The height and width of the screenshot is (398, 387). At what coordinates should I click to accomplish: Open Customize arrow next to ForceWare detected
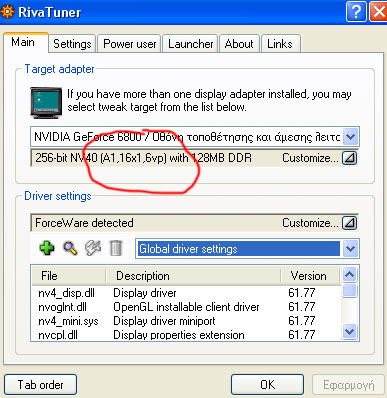point(349,223)
